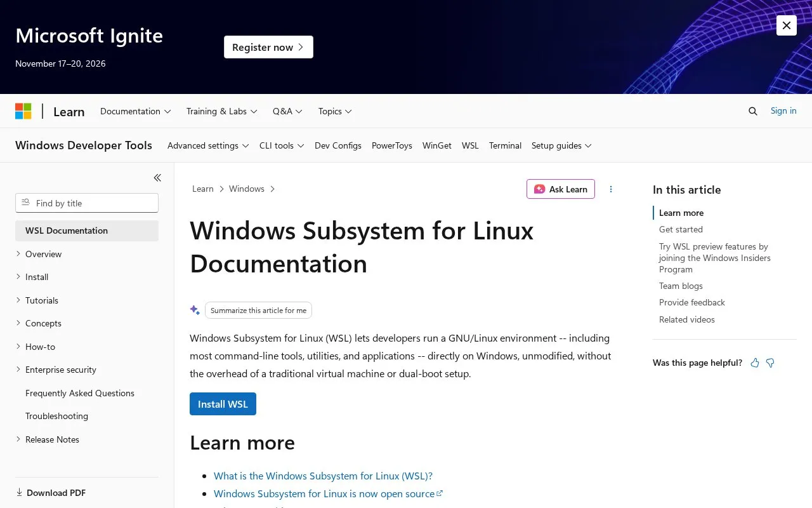Click Register now button
The height and width of the screenshot is (508, 812).
(268, 47)
